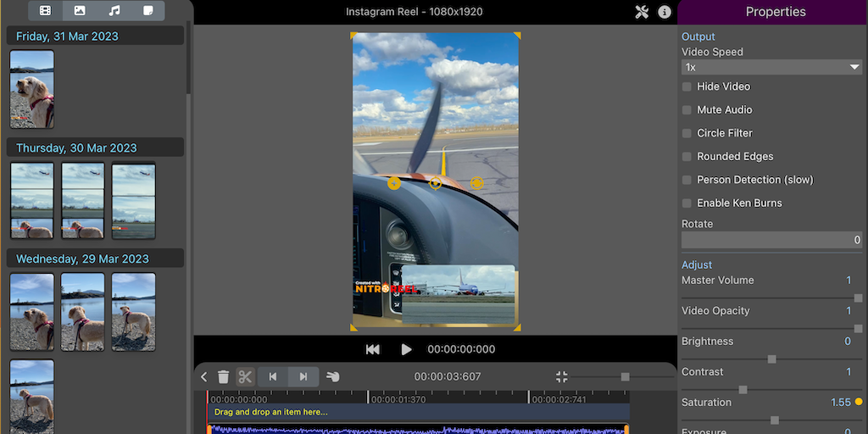This screenshot has height=434, width=868.
Task: Play the video preview
Action: 406,349
